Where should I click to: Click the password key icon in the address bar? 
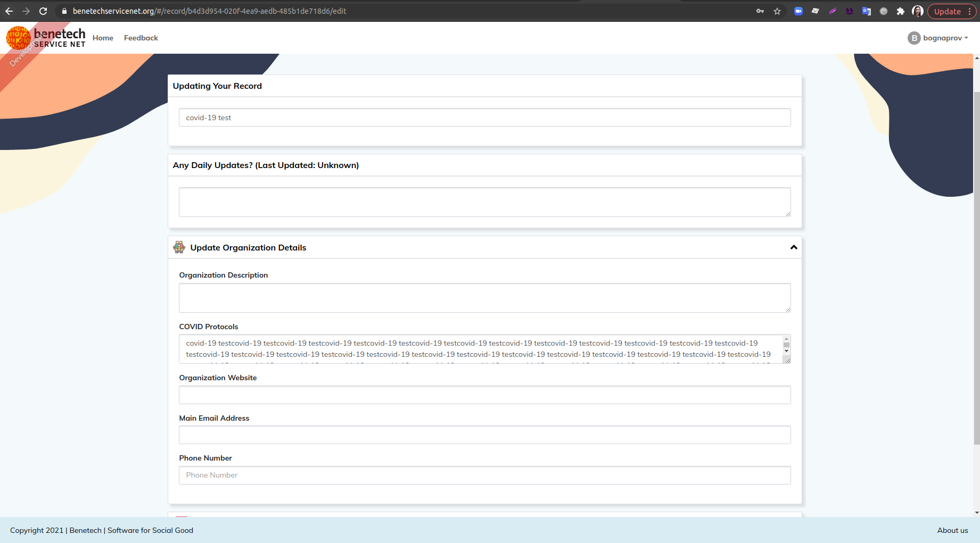click(x=760, y=11)
